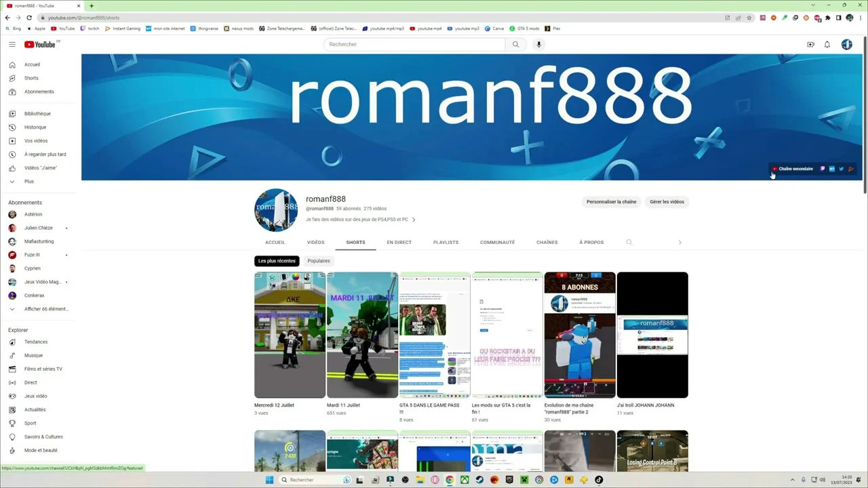Screen dimensions: 868x488
Task: Search within channel magnifier icon
Action: (x=629, y=243)
